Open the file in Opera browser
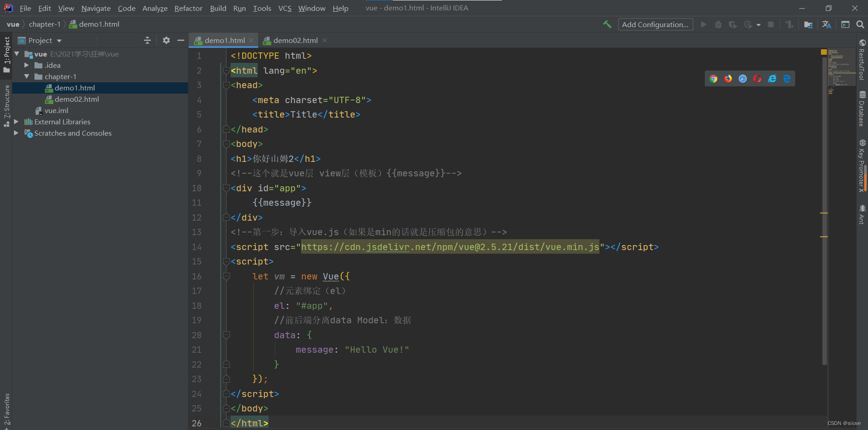The width and height of the screenshot is (868, 430). coord(757,78)
